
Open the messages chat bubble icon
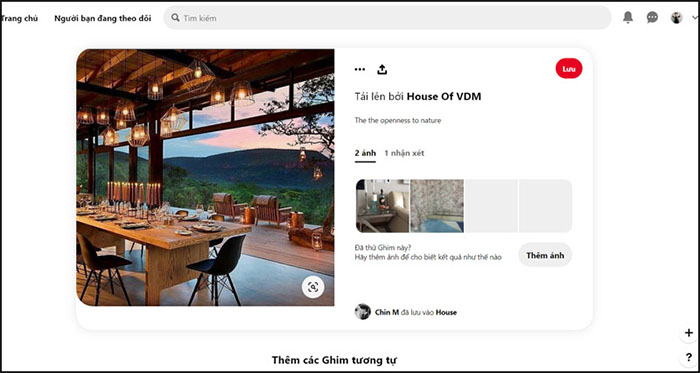(x=652, y=17)
